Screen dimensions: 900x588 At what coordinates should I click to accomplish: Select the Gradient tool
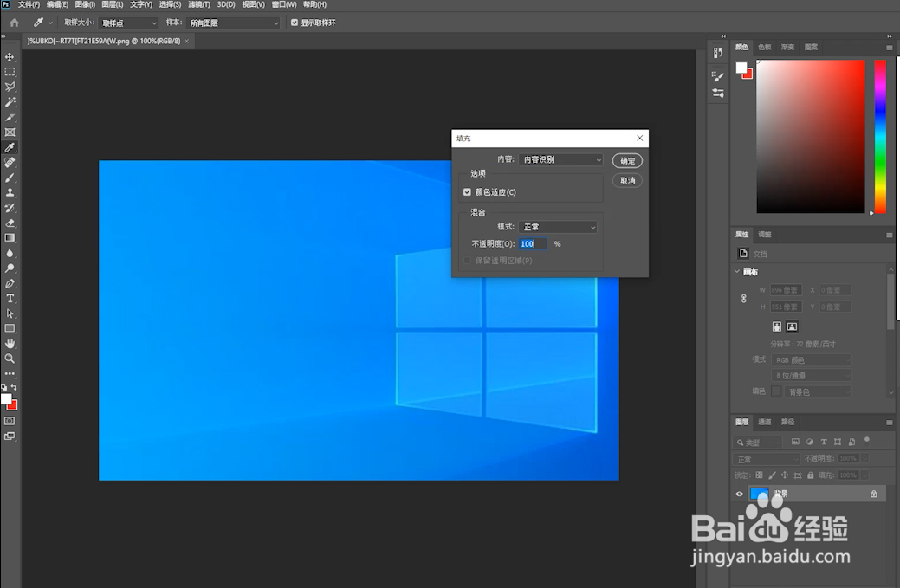click(x=10, y=238)
